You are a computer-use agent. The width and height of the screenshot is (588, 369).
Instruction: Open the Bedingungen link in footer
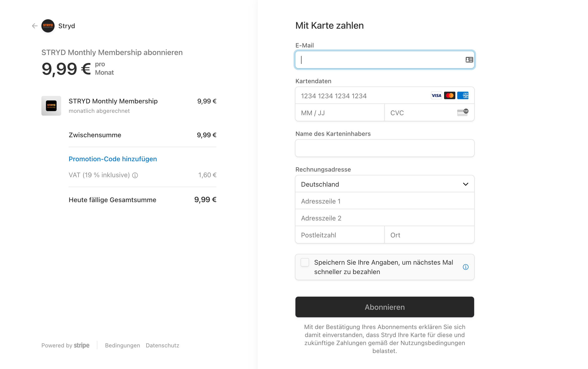pyautogui.click(x=122, y=345)
